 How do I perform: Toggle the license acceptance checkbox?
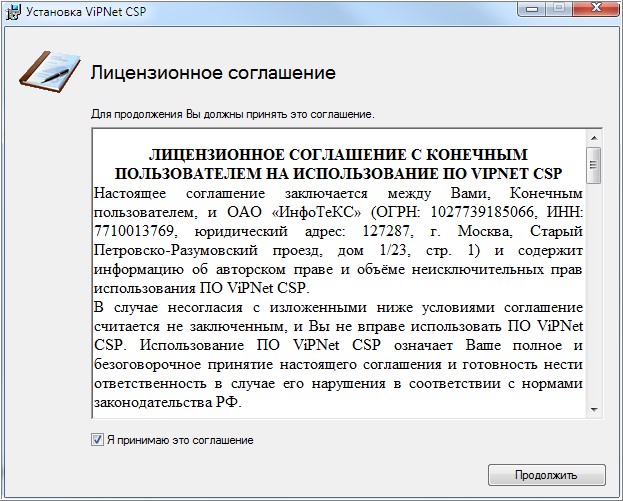coord(97,439)
